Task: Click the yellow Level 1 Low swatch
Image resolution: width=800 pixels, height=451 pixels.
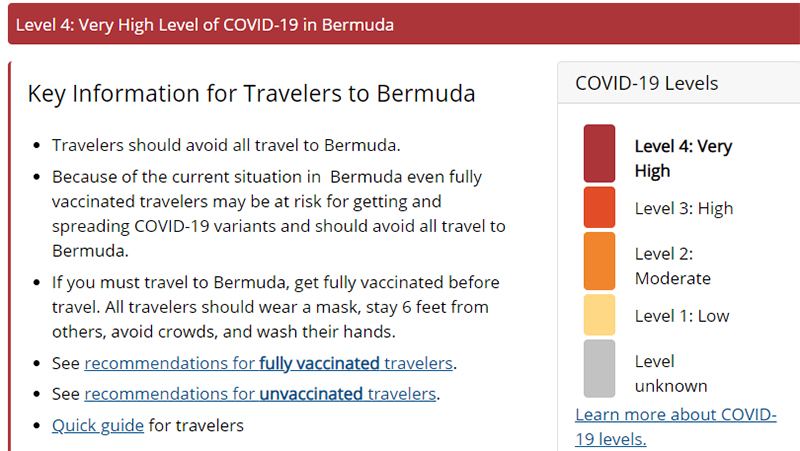Action: coord(599,315)
